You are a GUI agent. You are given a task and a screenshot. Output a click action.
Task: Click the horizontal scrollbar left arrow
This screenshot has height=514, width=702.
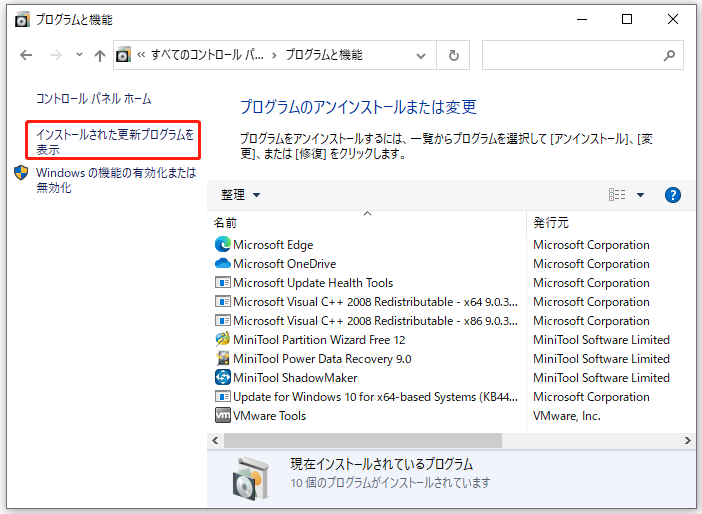click(215, 441)
